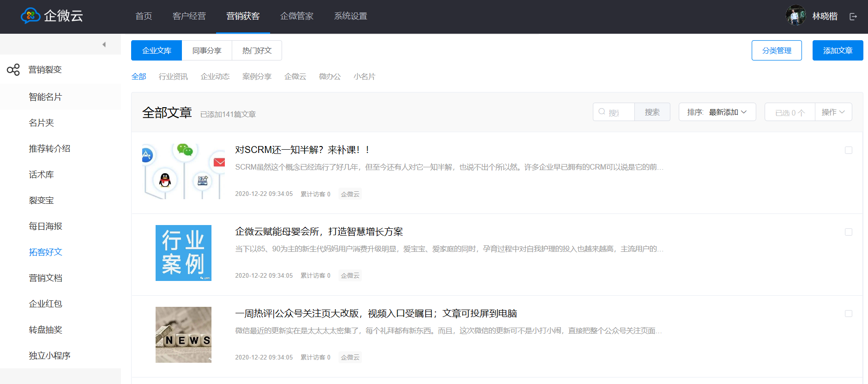This screenshot has height=384, width=868.
Task: Select the checkbox for 企微云赋能母婴会所 article
Action: [848, 232]
